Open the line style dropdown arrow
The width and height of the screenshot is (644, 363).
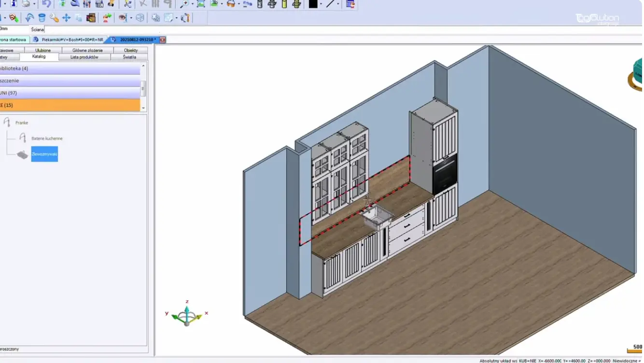(338, 4)
